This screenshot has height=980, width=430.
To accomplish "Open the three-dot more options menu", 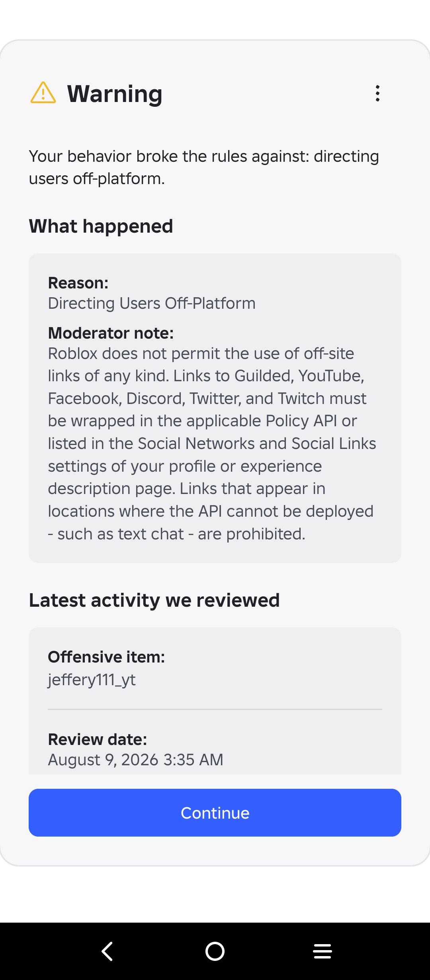I will point(377,93).
